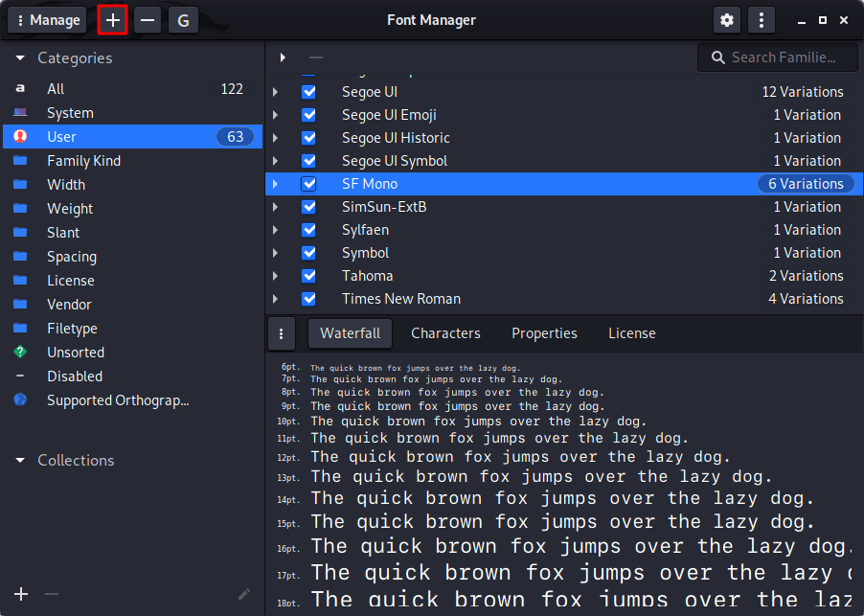Open the main menu three-dots button
864x616 pixels.
click(761, 20)
